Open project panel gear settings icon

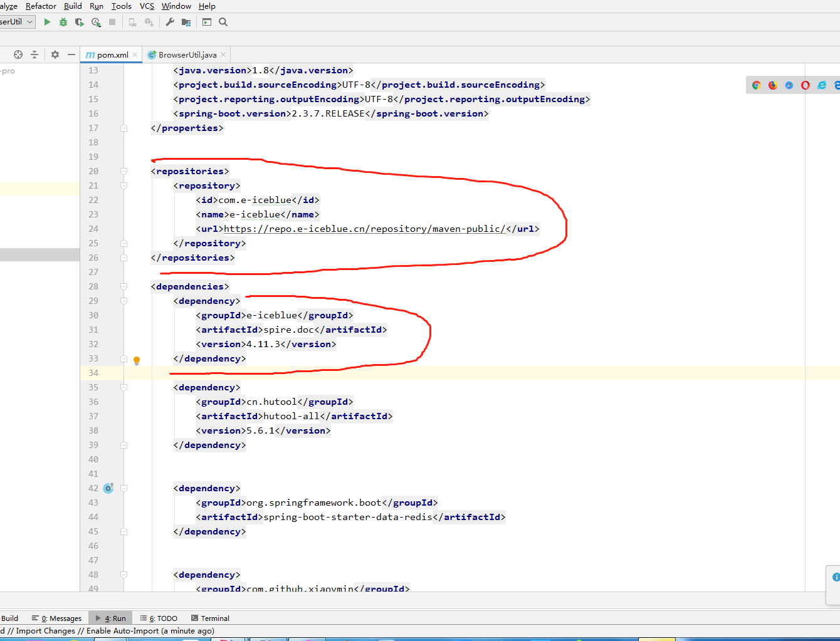(55, 55)
